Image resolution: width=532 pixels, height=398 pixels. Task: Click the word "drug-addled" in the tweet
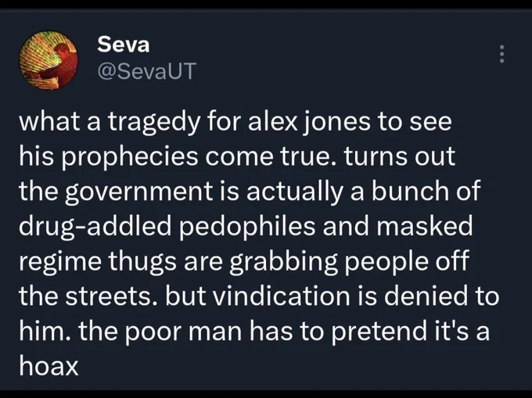[x=95, y=227]
